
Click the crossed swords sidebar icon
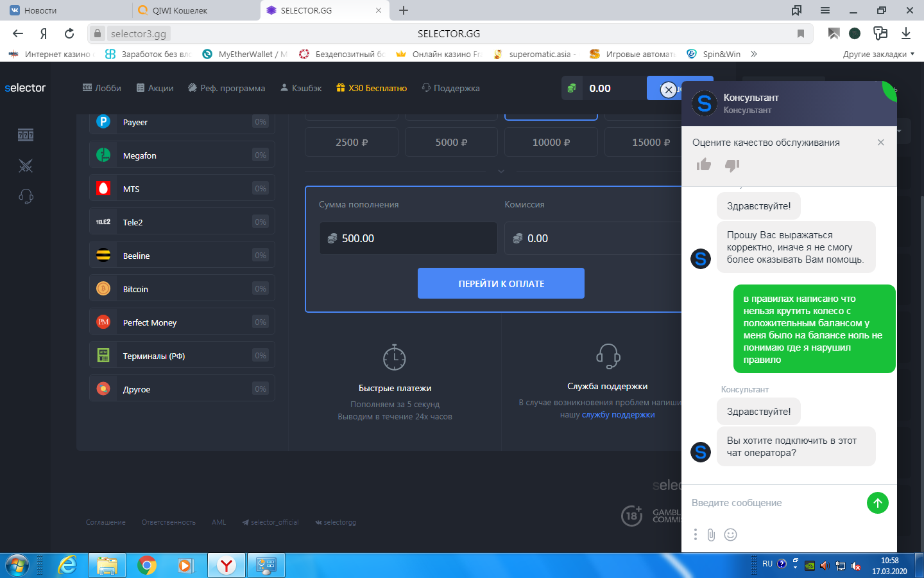[x=26, y=166]
